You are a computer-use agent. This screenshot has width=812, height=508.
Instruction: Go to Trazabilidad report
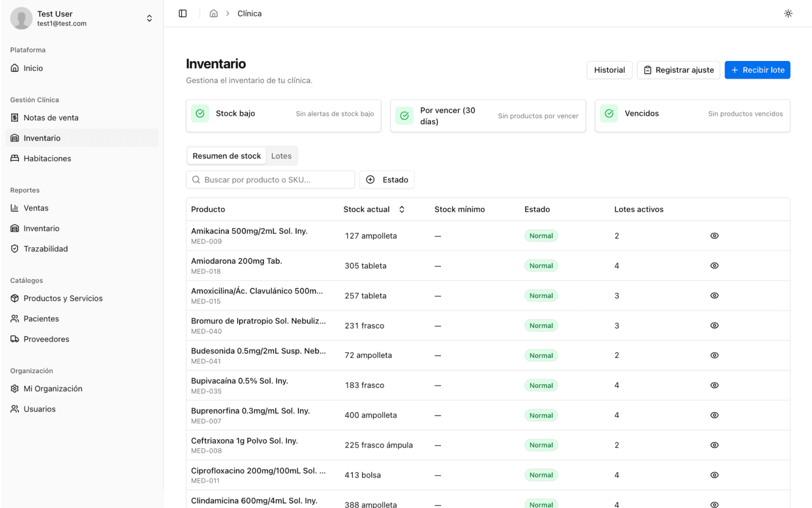click(46, 249)
